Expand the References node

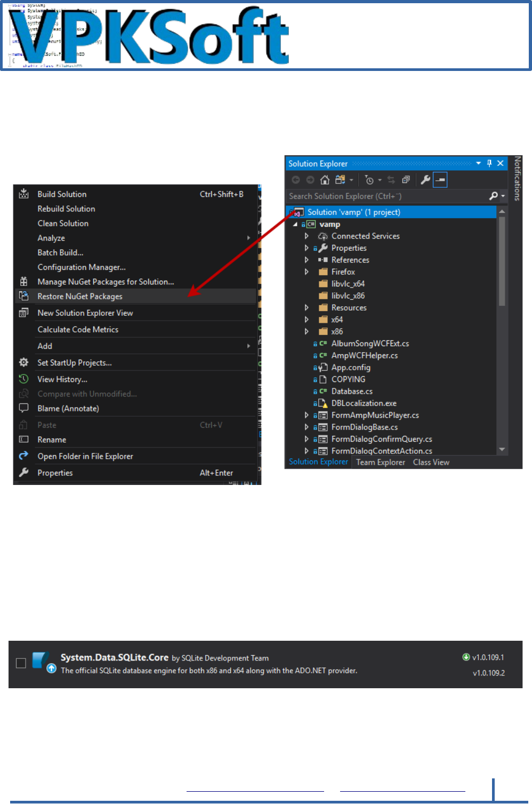click(x=307, y=260)
